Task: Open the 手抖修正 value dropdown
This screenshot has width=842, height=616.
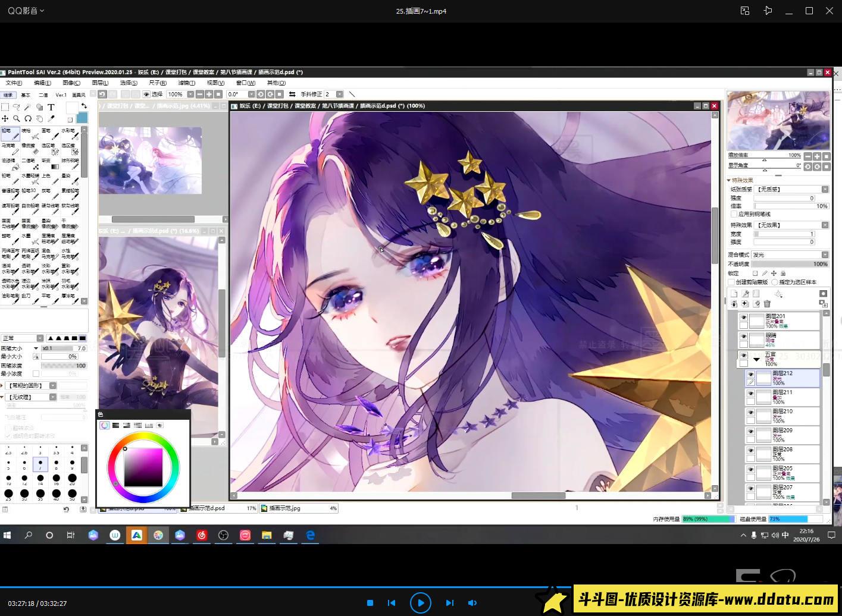Action: 339,94
